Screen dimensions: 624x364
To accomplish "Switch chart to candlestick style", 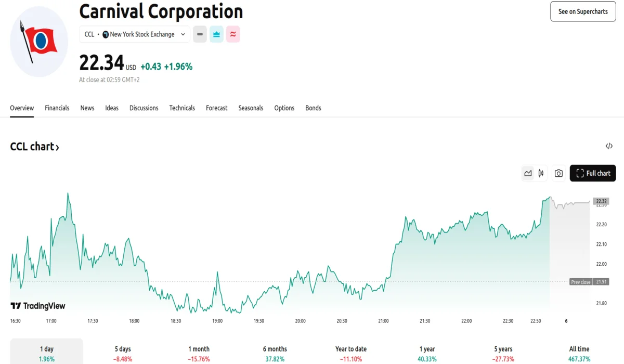I will pyautogui.click(x=541, y=173).
